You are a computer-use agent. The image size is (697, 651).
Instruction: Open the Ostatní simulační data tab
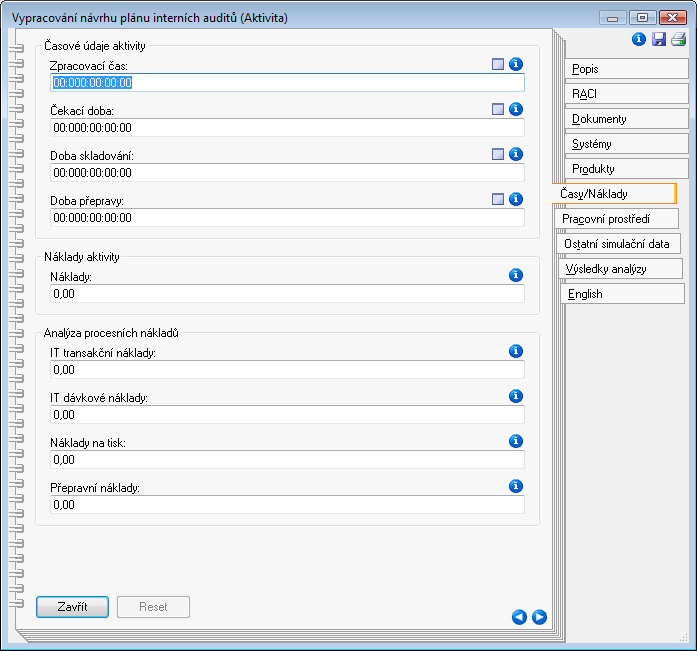point(619,244)
